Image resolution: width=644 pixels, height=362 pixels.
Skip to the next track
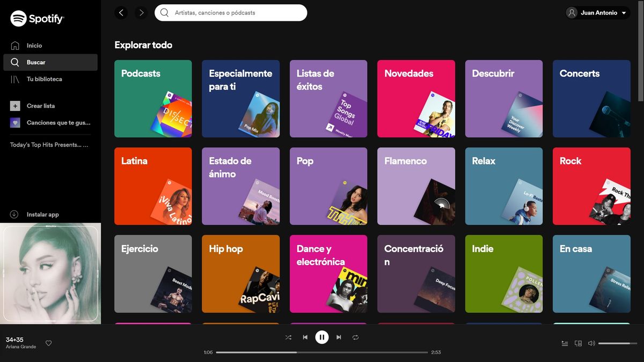pos(339,337)
